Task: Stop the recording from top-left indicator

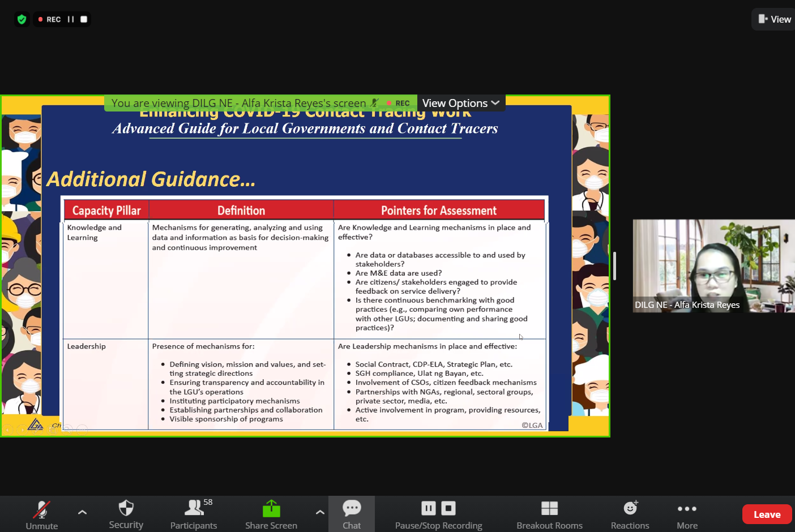Action: coord(84,19)
